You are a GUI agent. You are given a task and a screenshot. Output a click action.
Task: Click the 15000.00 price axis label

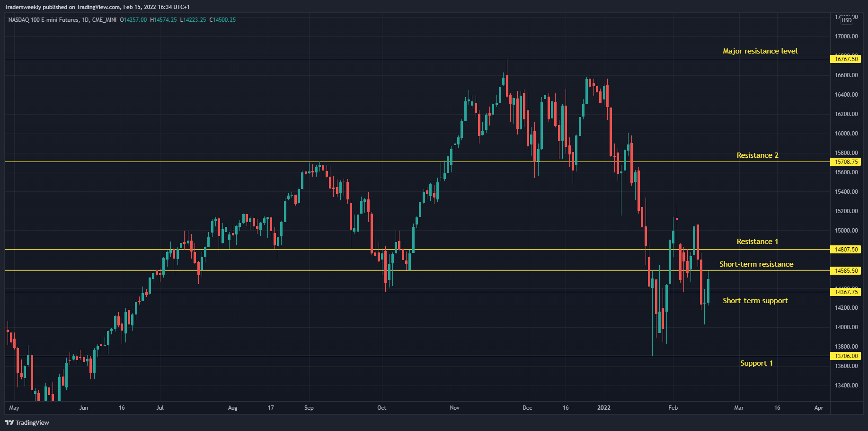[x=846, y=231]
